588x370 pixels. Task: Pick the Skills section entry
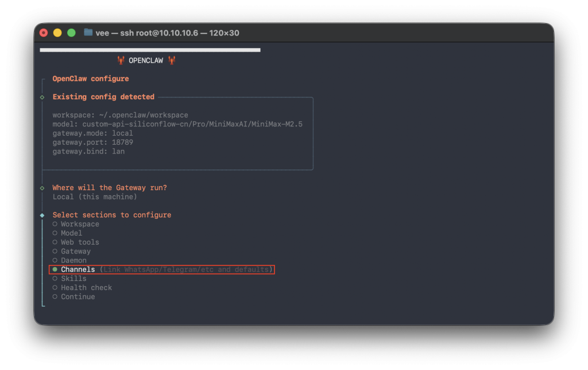[73, 279]
